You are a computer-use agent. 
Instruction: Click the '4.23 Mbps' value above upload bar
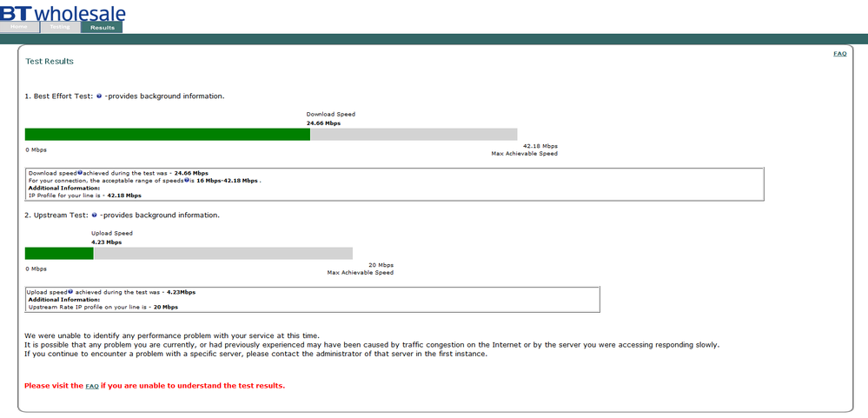(107, 242)
